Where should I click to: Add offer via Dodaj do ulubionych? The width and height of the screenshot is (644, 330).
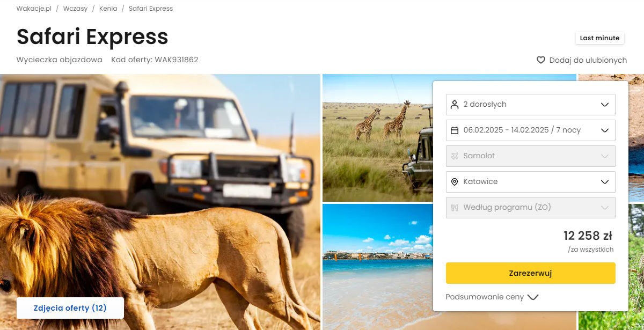(582, 60)
